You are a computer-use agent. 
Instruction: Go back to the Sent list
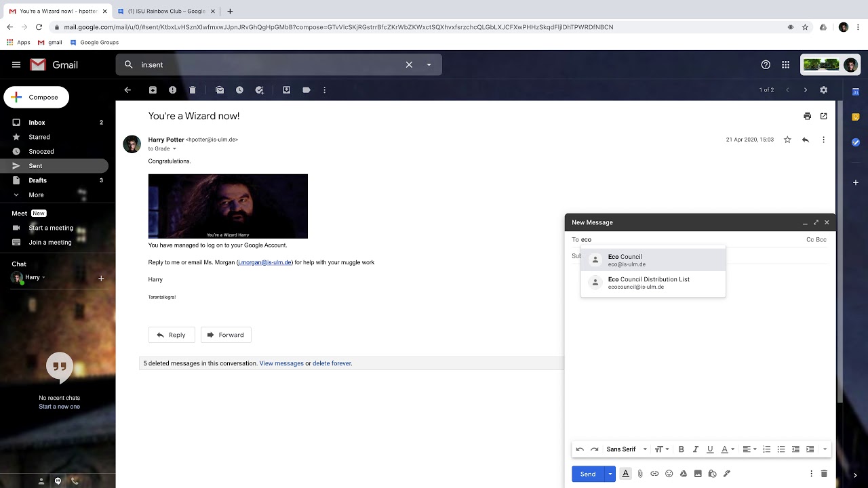(x=127, y=89)
